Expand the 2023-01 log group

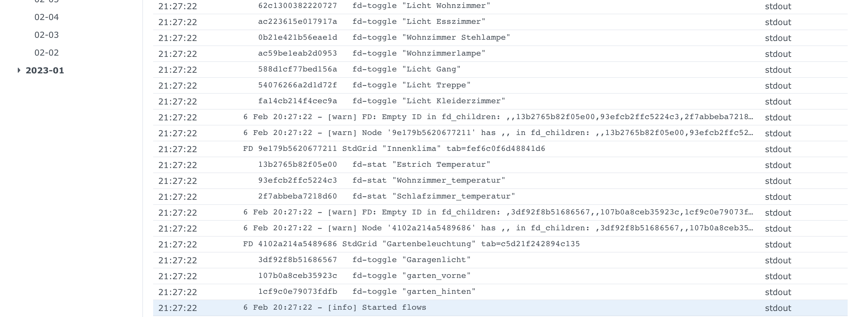45,70
